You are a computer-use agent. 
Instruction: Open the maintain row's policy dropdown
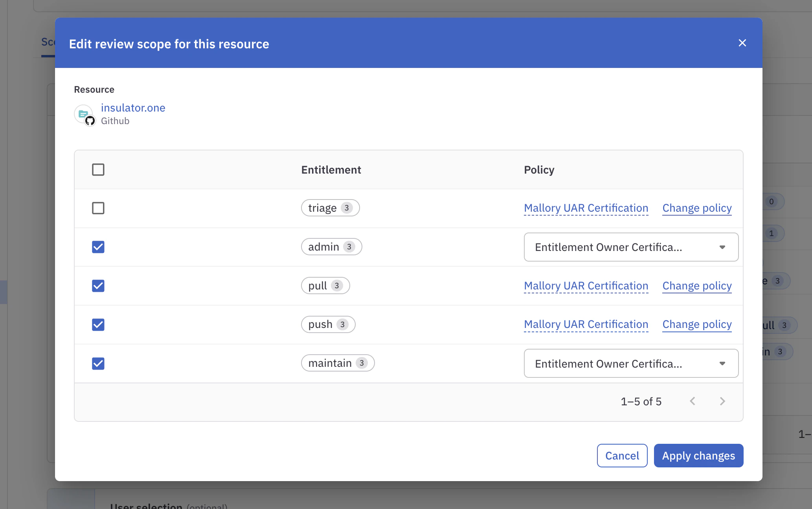631,363
